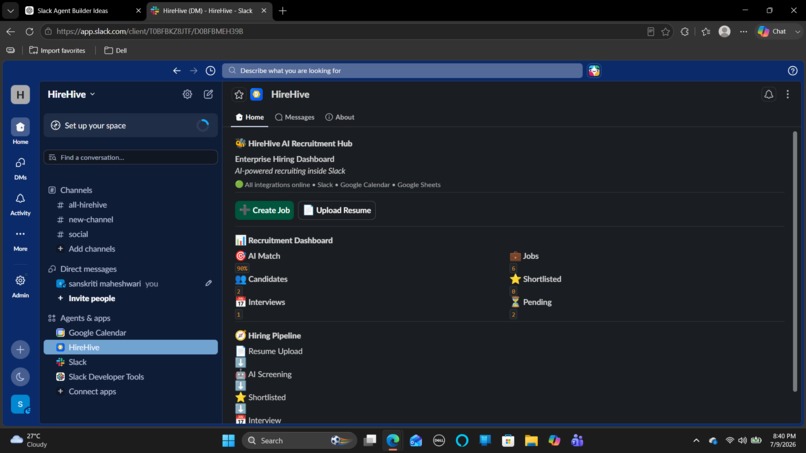Click the taskbar Search box
The image size is (806, 453).
(x=299, y=441)
